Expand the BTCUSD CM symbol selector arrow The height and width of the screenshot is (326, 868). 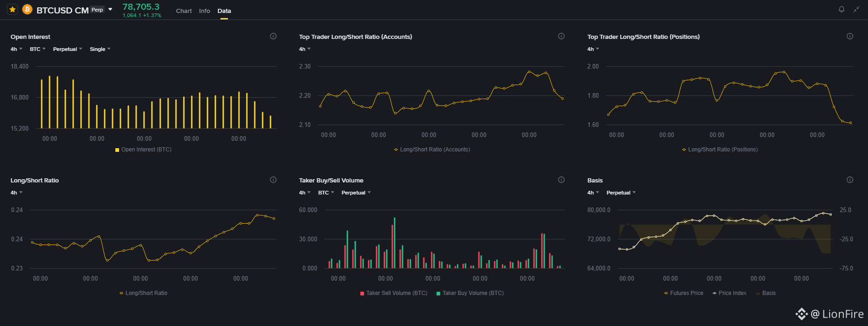point(110,9)
